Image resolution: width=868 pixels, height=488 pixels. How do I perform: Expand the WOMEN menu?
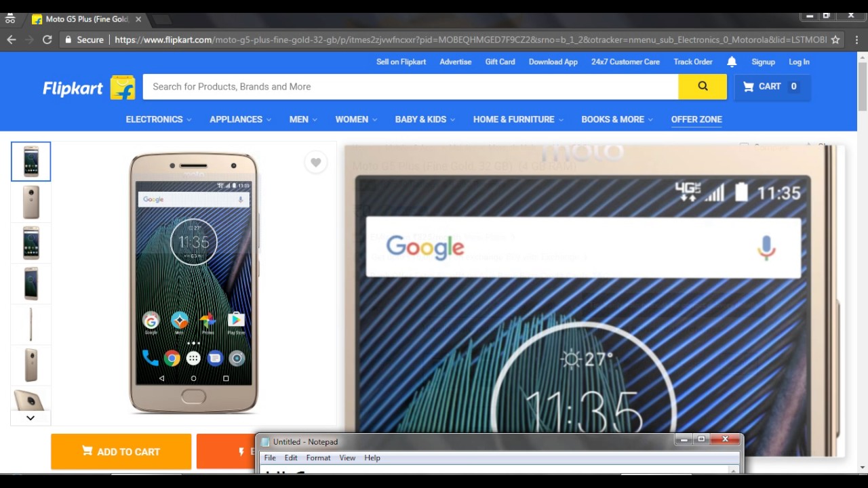[356, 119]
